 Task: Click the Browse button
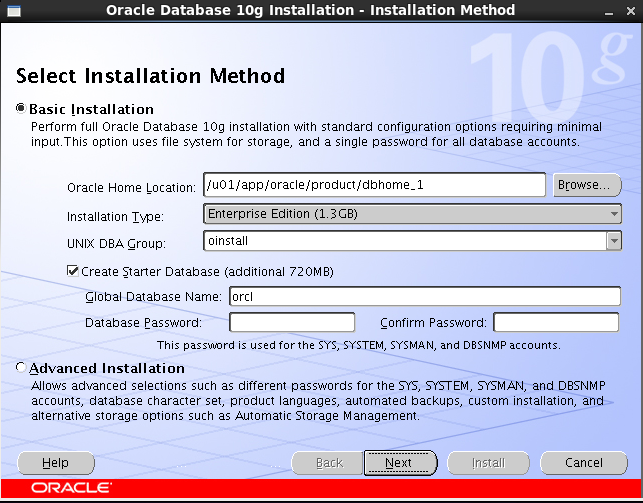click(587, 185)
